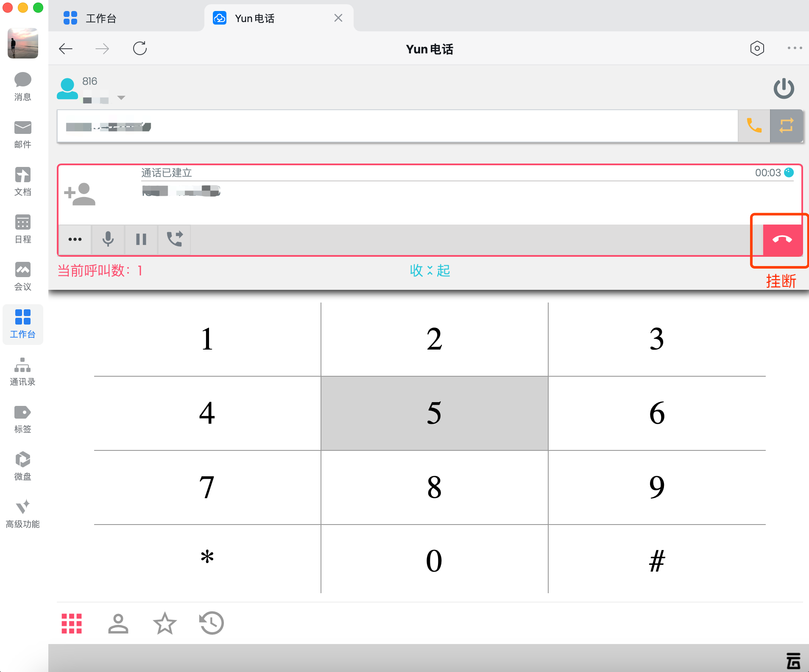This screenshot has height=672, width=809.
Task: Click the power logout icon
Action: coord(784,88)
